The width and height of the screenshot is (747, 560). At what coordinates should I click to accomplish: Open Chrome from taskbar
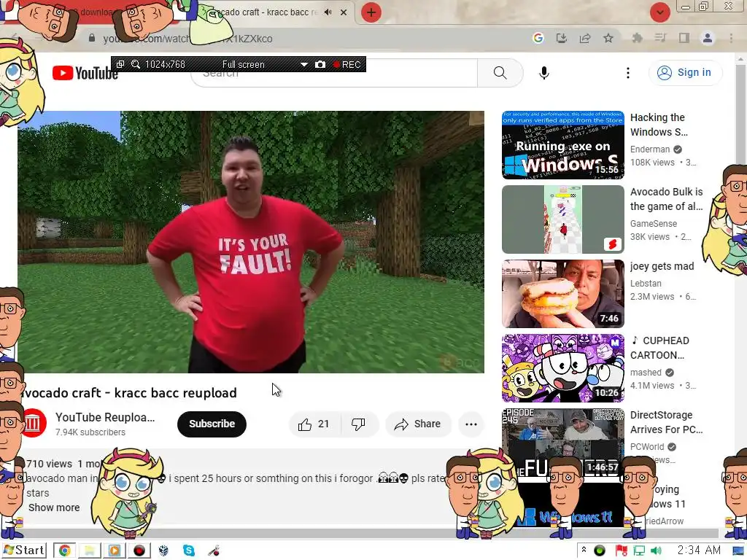pyautogui.click(x=65, y=551)
